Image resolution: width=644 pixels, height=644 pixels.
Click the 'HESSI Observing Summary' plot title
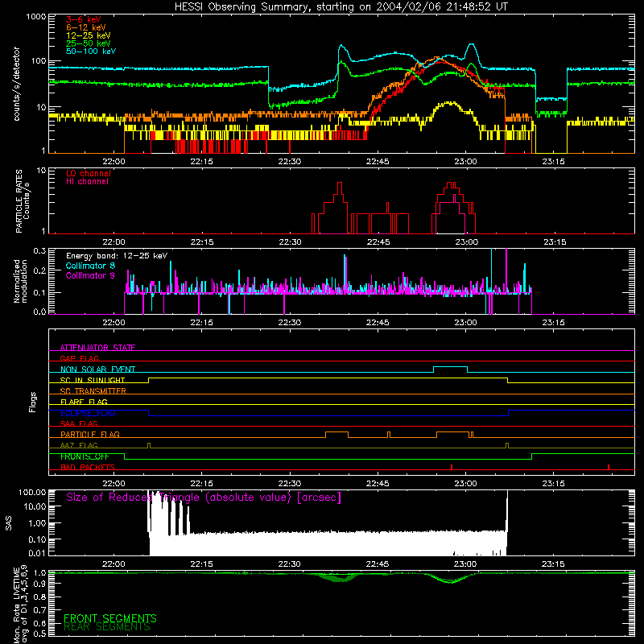(341, 7)
